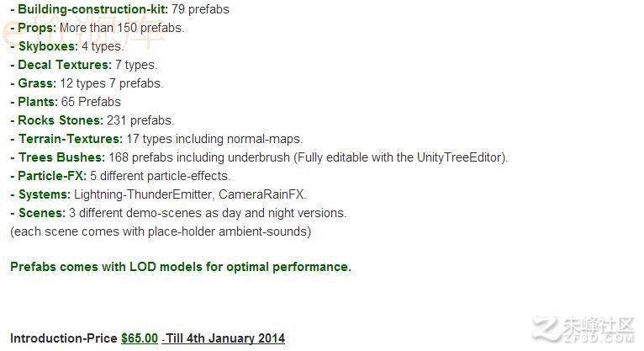644x351 pixels.
Task: Click the Decal Textures label
Action: click(65, 65)
